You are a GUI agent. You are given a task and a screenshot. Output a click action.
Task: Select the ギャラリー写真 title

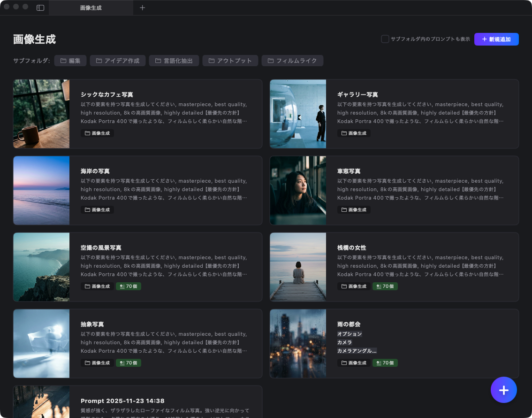[x=357, y=95]
